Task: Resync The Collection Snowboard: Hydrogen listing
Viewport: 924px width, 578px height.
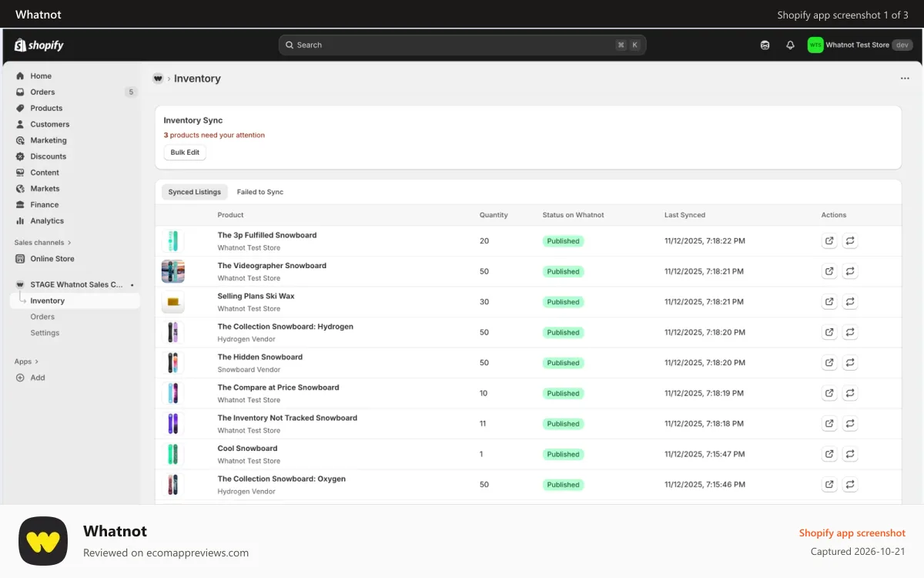Action: 850,332
